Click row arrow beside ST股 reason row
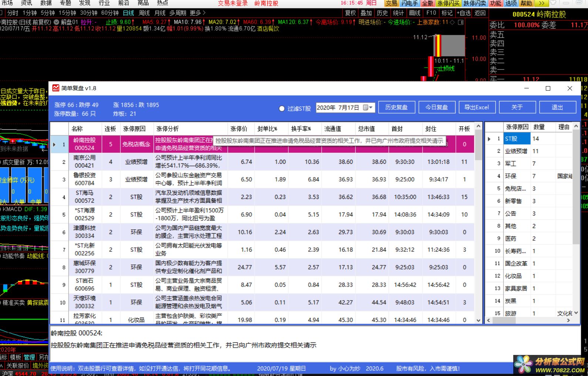This screenshot has height=376, width=588. [489, 139]
